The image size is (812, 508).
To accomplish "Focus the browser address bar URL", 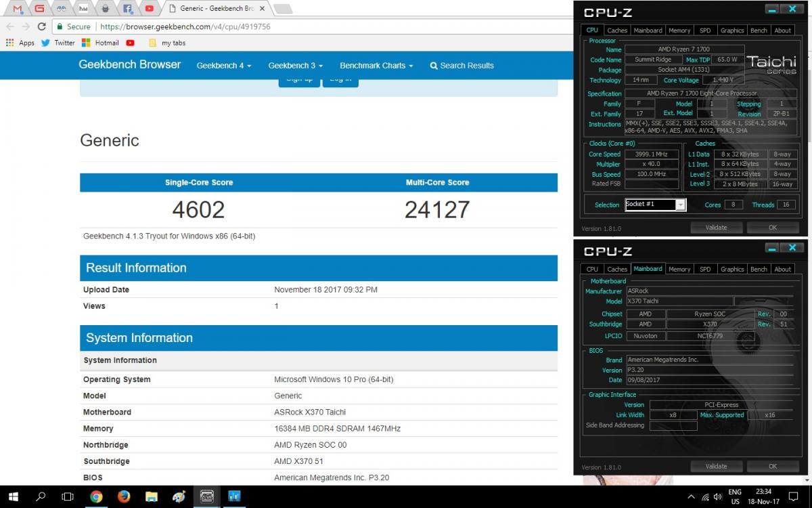I will 185,26.
